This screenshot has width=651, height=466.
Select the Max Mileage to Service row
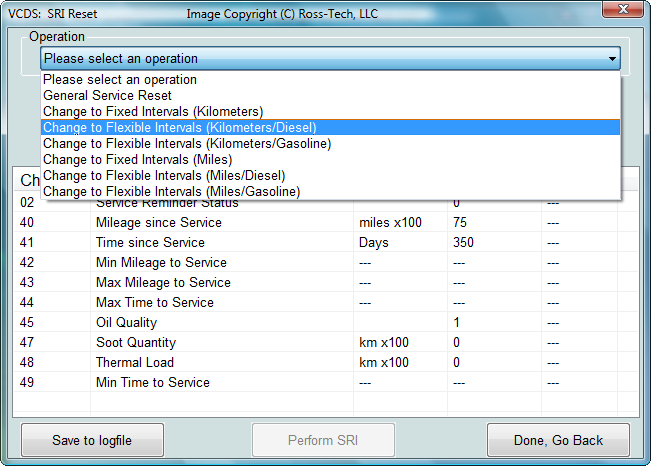[163, 282]
